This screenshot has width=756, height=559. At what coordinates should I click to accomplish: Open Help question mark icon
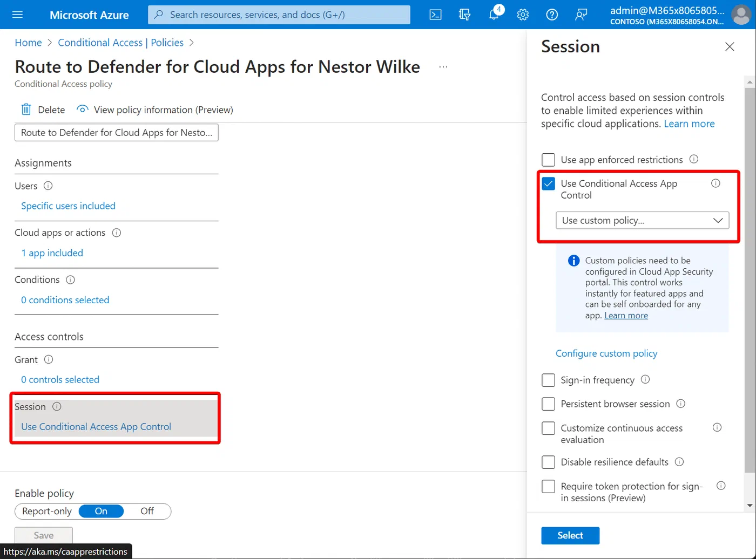tap(552, 15)
